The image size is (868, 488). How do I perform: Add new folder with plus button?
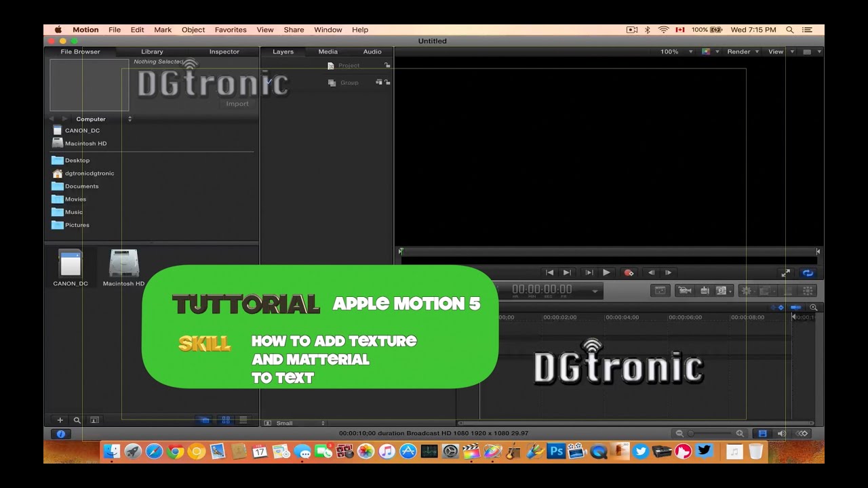pos(60,420)
